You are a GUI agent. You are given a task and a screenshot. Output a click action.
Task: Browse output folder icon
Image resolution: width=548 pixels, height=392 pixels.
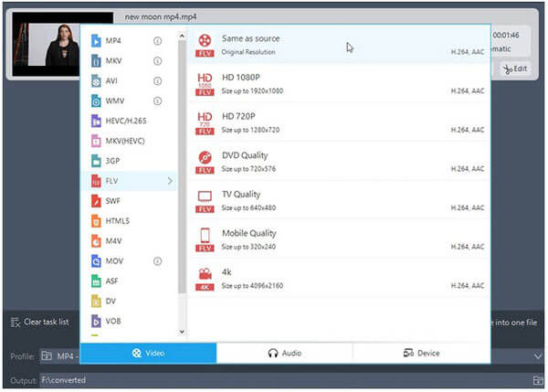[538, 380]
